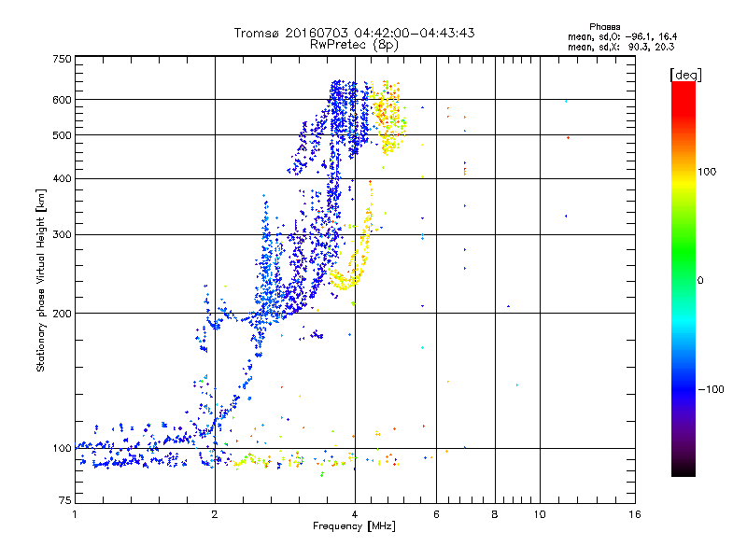Click the y-axis tick label '500'

pyautogui.click(x=62, y=135)
